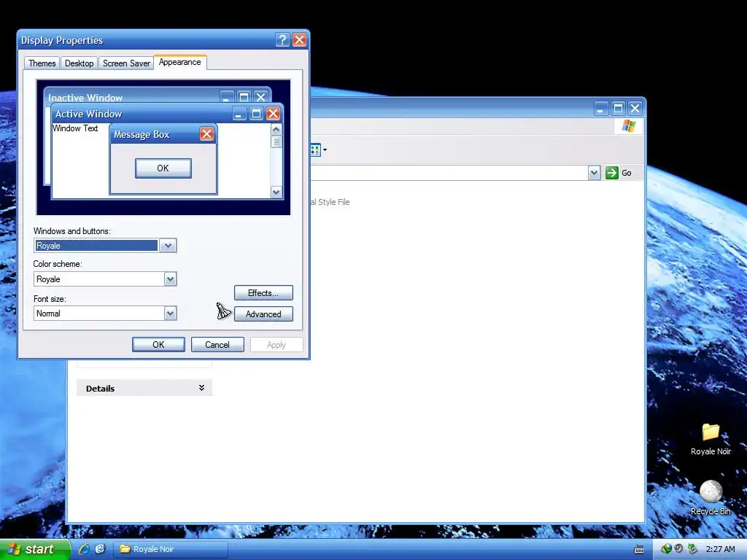Click the preview Message Box close icon

(x=206, y=134)
